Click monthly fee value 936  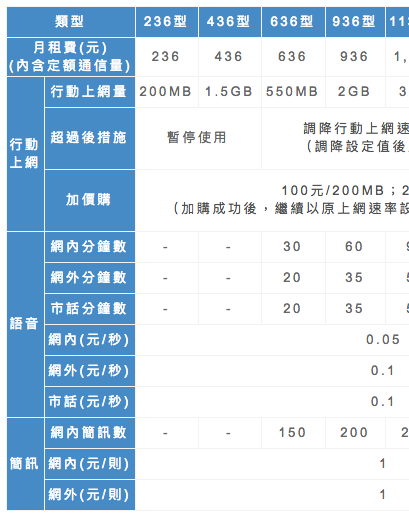(354, 57)
